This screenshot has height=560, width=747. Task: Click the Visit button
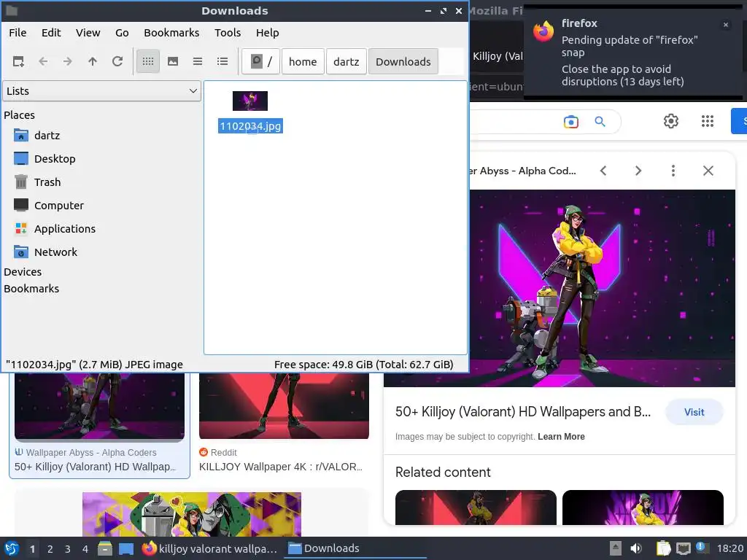click(694, 412)
